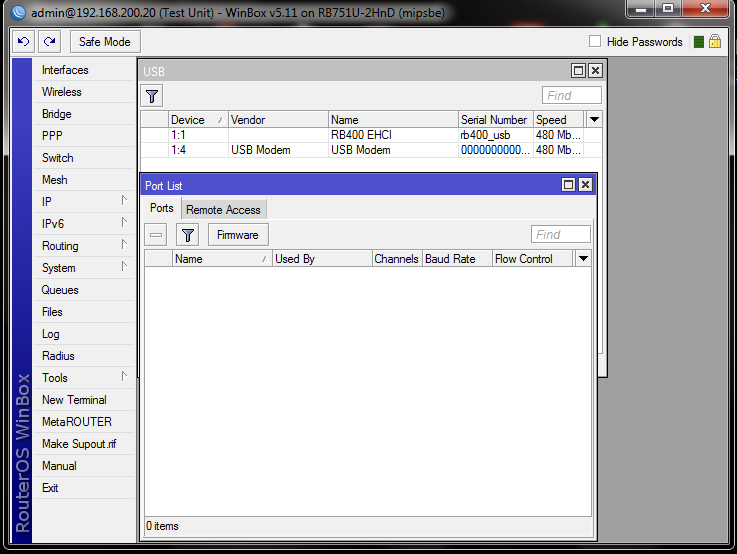
Task: Click the Firmware button
Action: click(x=238, y=234)
